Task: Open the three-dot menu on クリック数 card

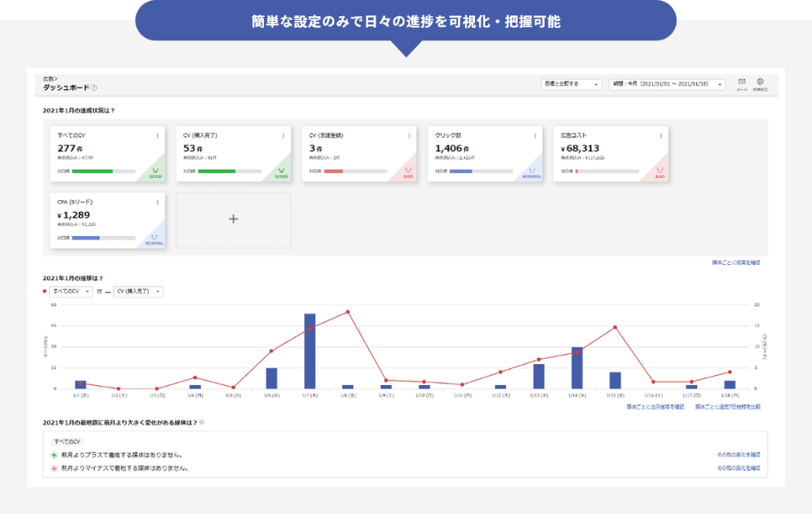Action: click(x=535, y=136)
